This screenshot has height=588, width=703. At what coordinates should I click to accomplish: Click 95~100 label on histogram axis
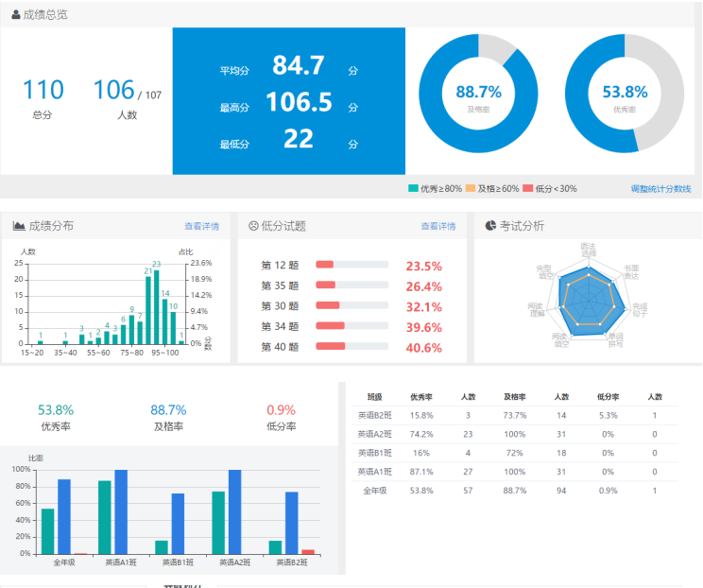[165, 353]
